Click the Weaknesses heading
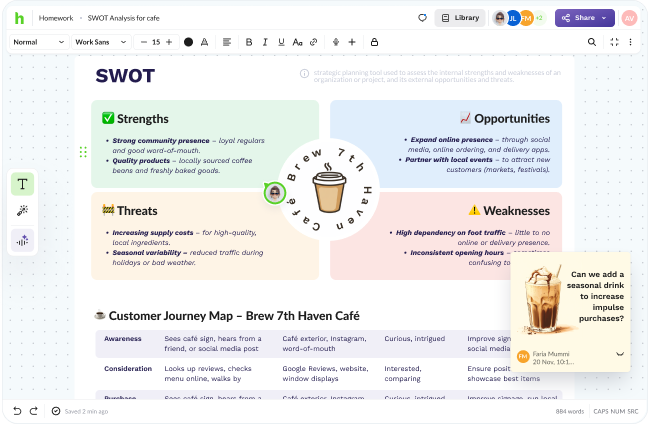 coord(517,211)
